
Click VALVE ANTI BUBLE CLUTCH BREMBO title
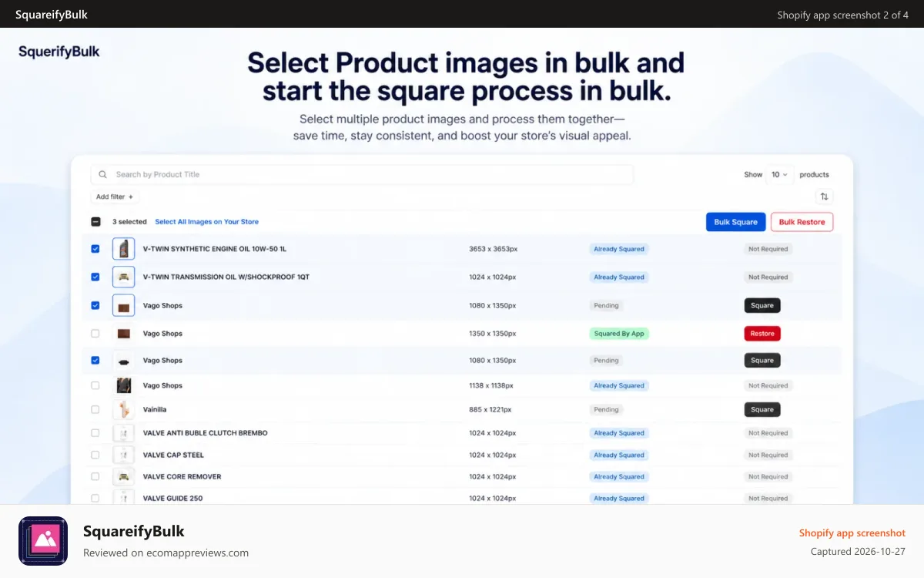point(205,433)
